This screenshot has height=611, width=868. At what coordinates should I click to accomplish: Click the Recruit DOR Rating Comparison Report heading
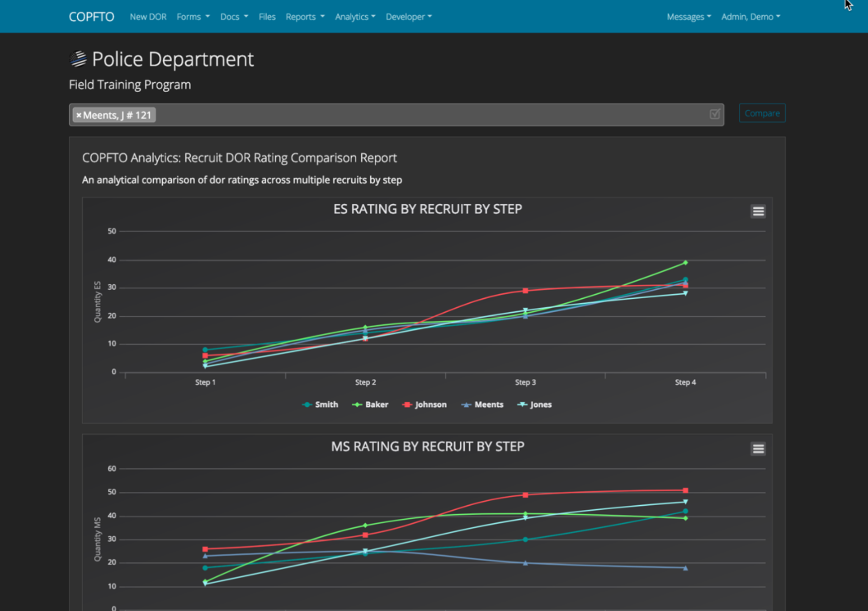tap(239, 158)
